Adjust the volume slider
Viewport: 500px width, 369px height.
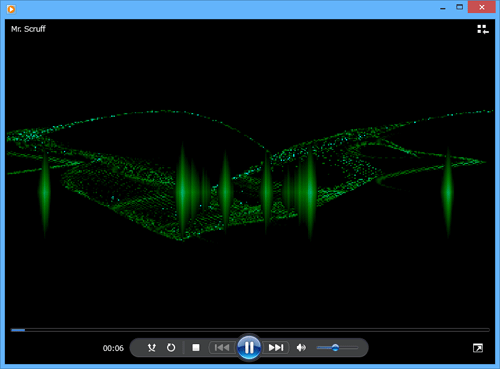(337, 348)
